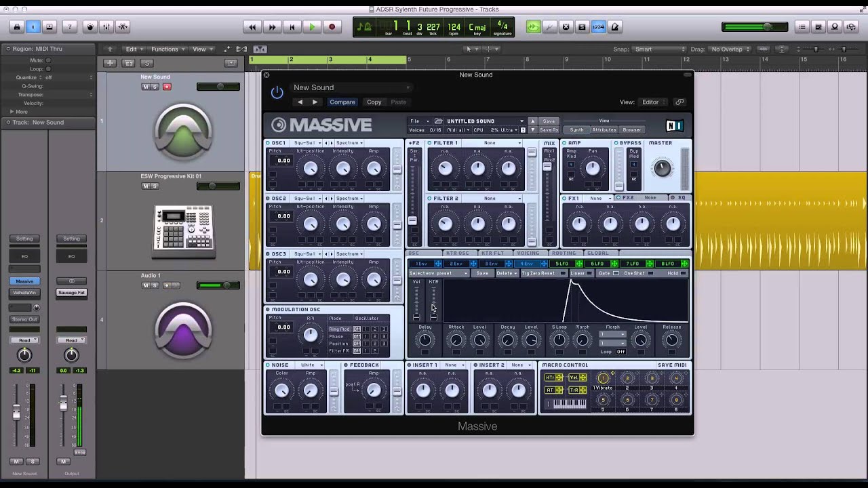The height and width of the screenshot is (488, 868).
Task: Click the Sausage Fat plugin slot
Action: (x=71, y=293)
